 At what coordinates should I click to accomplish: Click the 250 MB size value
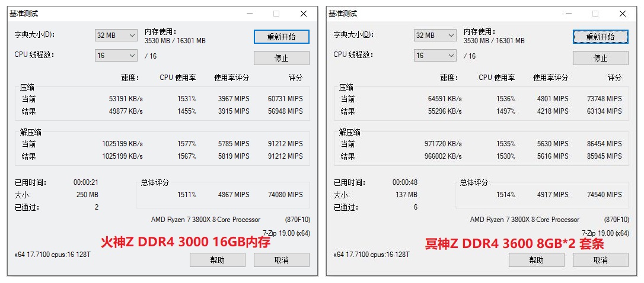[x=87, y=194]
